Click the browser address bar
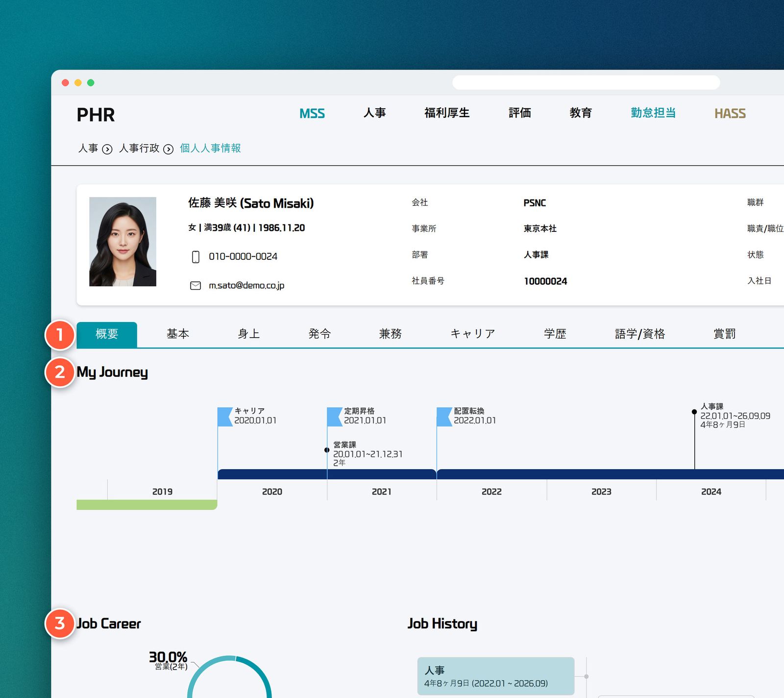 point(586,82)
